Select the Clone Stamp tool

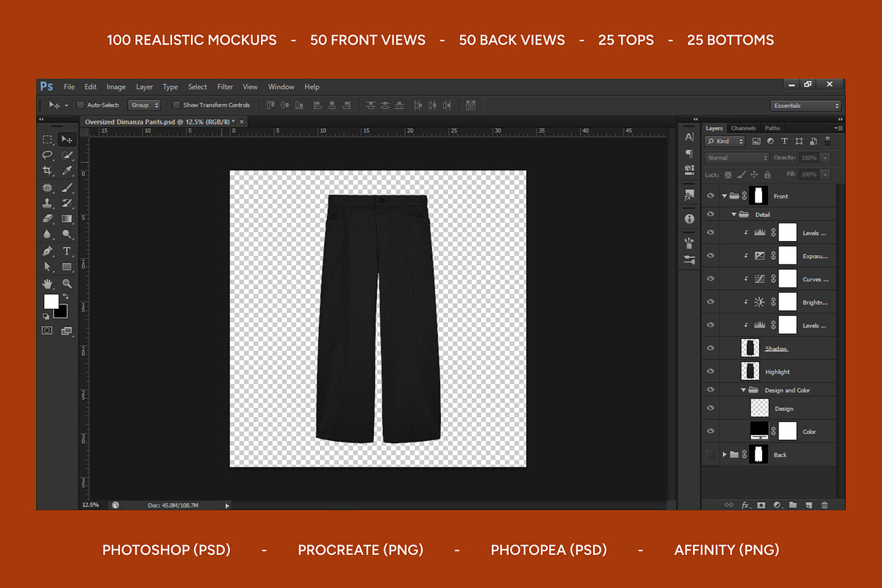tap(47, 203)
